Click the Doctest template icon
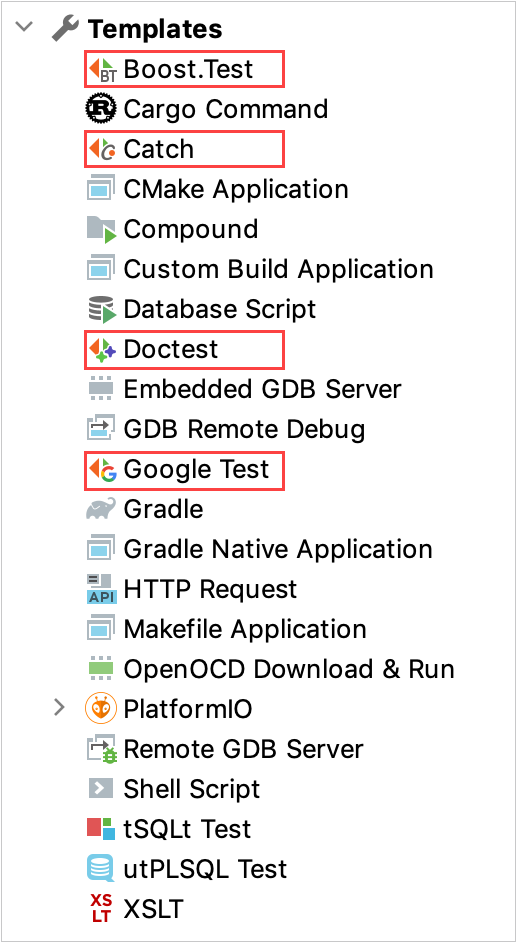 (x=102, y=349)
